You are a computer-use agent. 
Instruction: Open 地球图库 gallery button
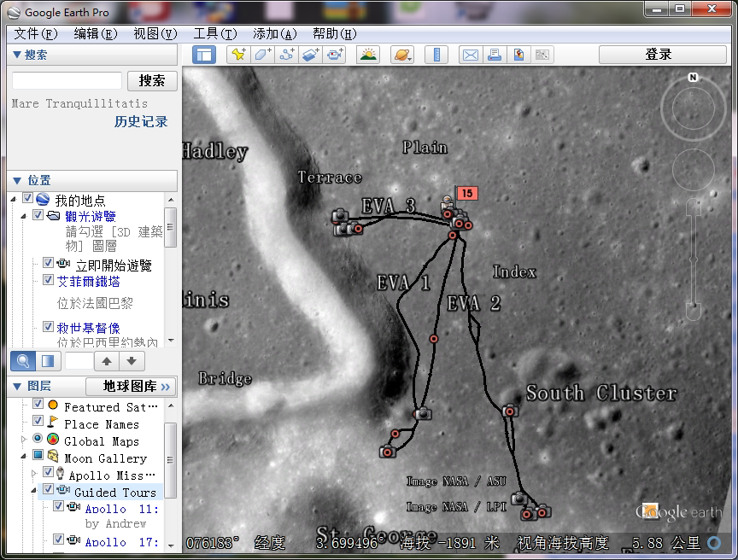pos(132,386)
